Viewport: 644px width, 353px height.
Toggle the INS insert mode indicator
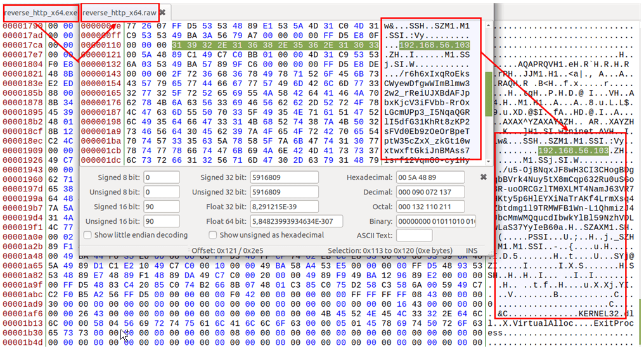(x=472, y=250)
